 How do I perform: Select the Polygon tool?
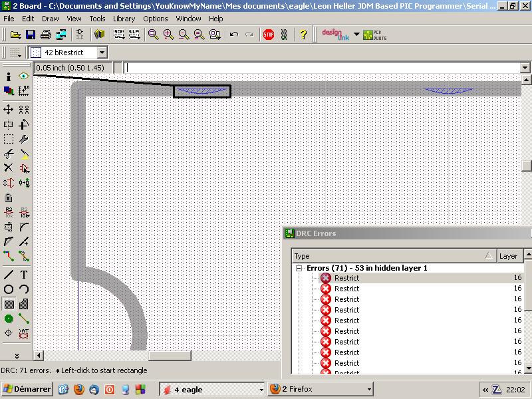(x=24, y=304)
